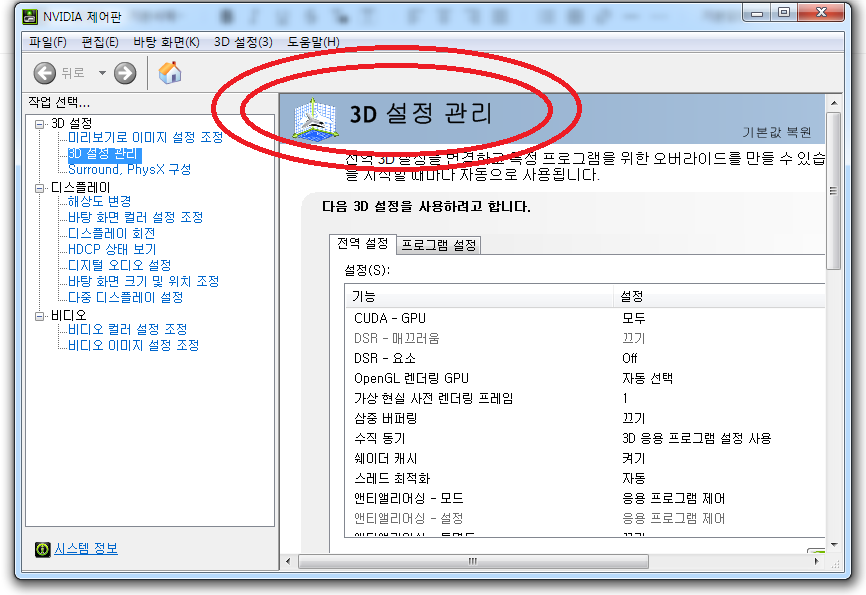
Task: Select the 삼중 버퍼링 row
Action: (585, 418)
